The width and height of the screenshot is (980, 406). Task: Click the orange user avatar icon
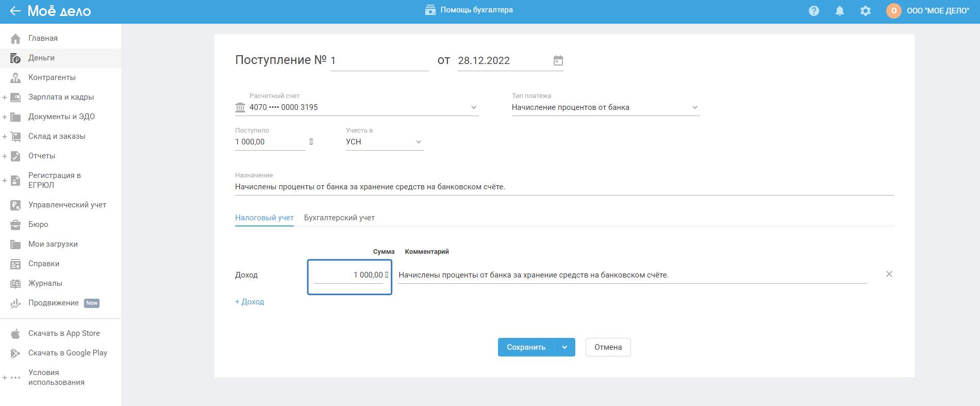pyautogui.click(x=893, y=11)
